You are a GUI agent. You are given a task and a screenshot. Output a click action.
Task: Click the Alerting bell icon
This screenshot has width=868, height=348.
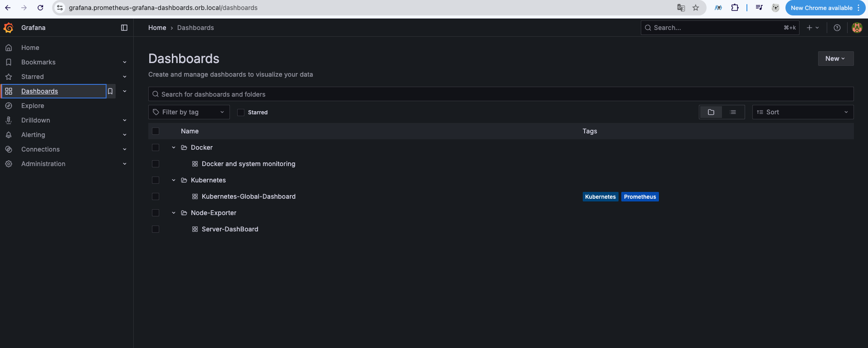(9, 135)
